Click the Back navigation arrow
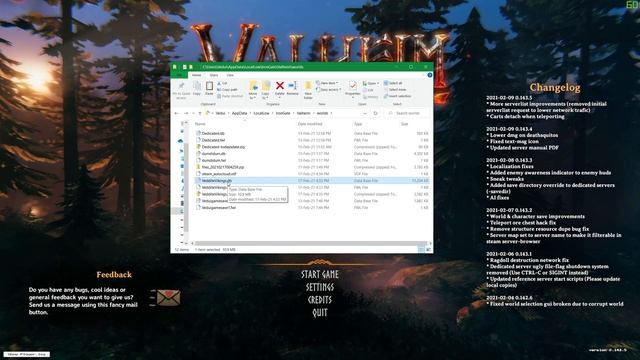This screenshot has width=640, height=360. 176,113
